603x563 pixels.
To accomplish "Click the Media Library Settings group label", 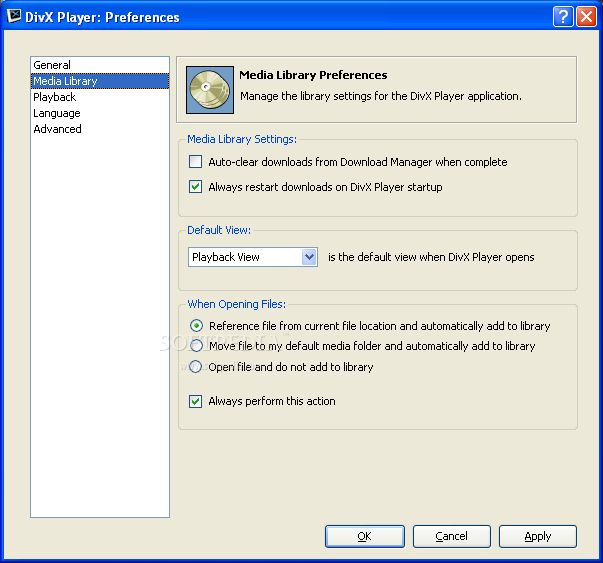I will pyautogui.click(x=242, y=139).
